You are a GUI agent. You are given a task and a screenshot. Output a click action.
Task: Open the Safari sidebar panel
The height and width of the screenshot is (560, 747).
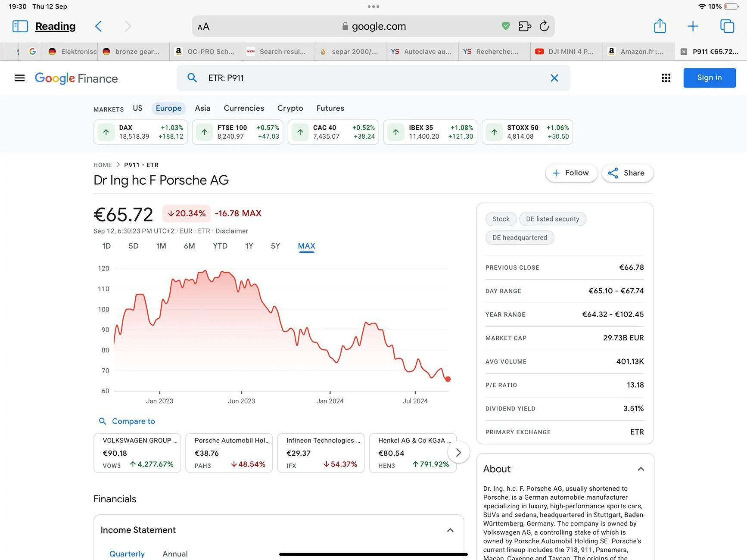click(x=20, y=26)
